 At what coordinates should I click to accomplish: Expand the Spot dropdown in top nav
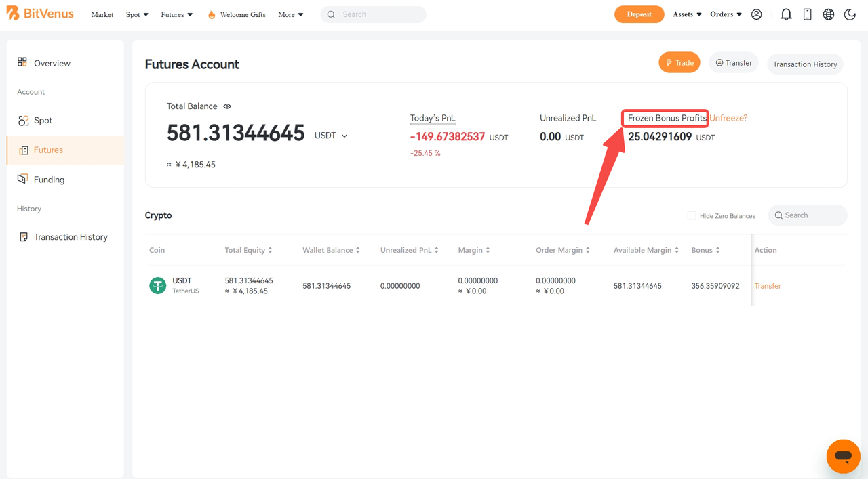coord(137,14)
